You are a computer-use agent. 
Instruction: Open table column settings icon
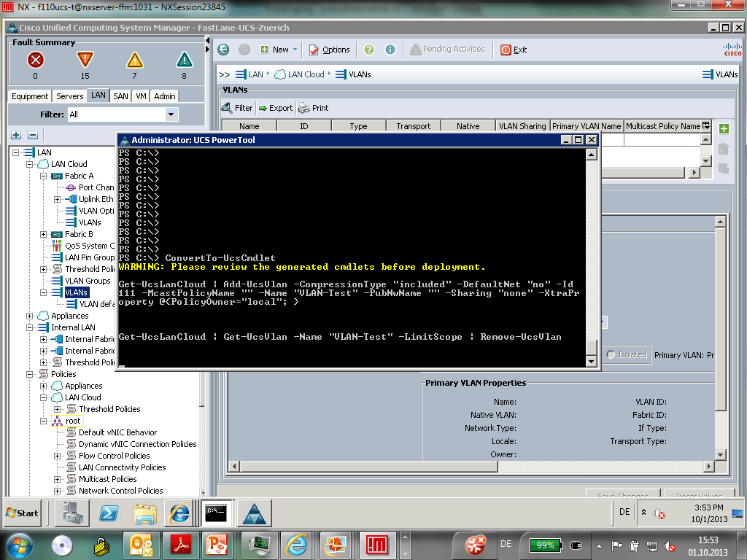(706, 125)
